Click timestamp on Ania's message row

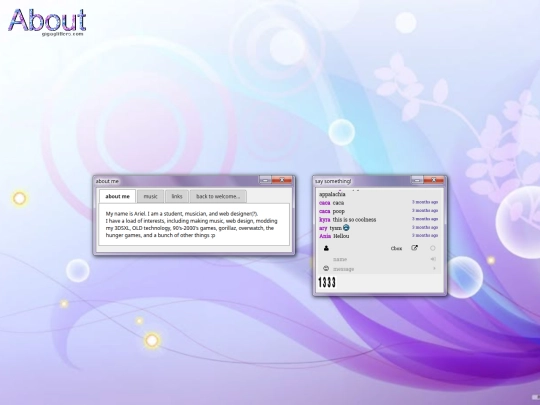tap(425, 236)
